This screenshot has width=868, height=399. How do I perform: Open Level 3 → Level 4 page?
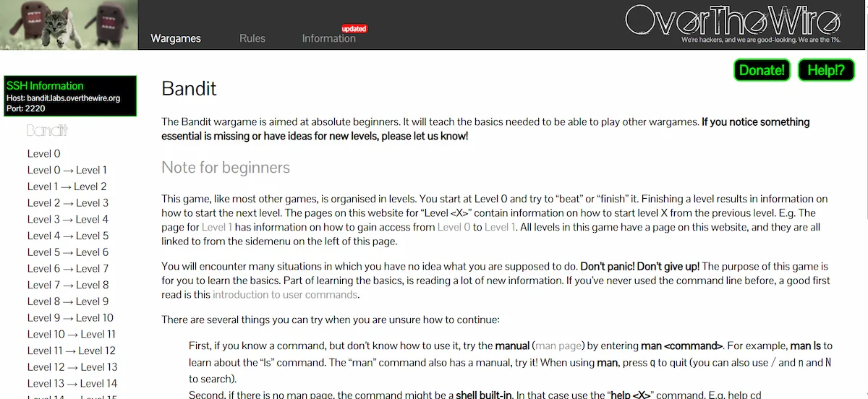[68, 219]
